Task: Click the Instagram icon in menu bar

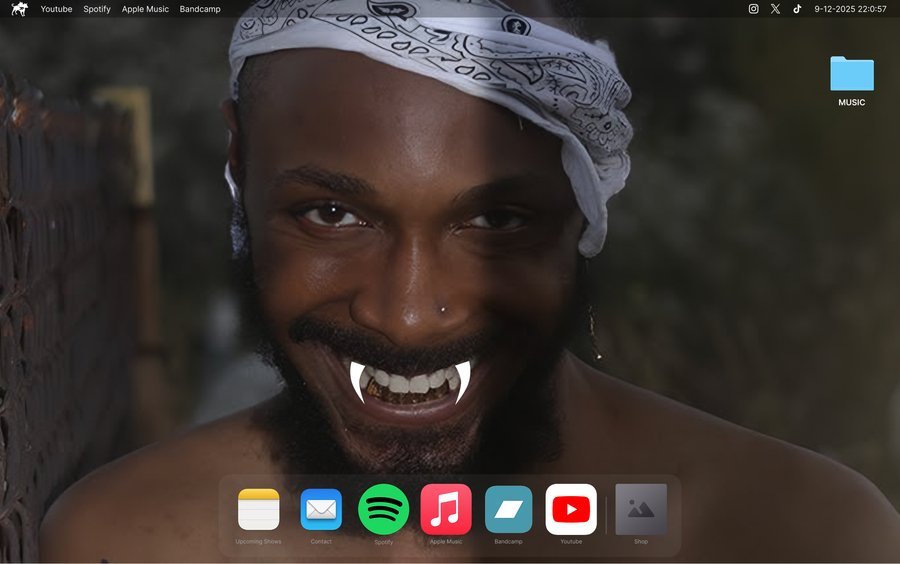Action: coord(754,9)
